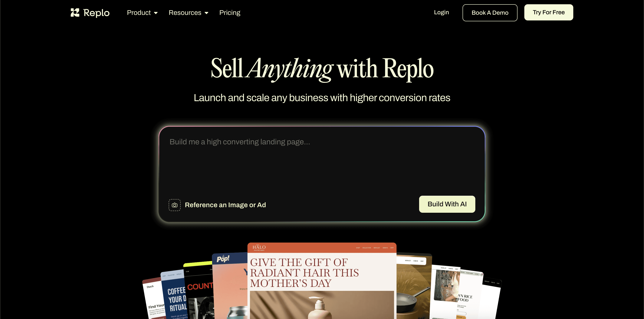Select Reference an Image or Ad
644x319 pixels.
pos(225,205)
